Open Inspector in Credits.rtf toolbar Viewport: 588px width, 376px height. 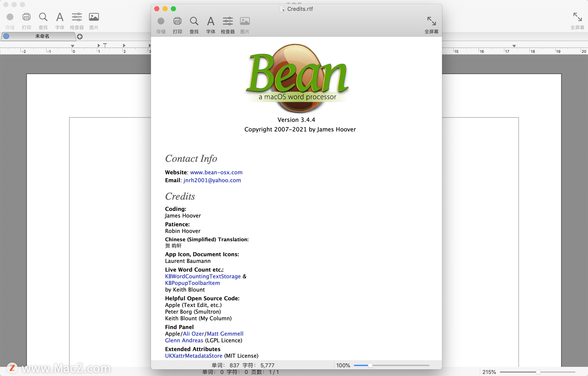coord(228,21)
